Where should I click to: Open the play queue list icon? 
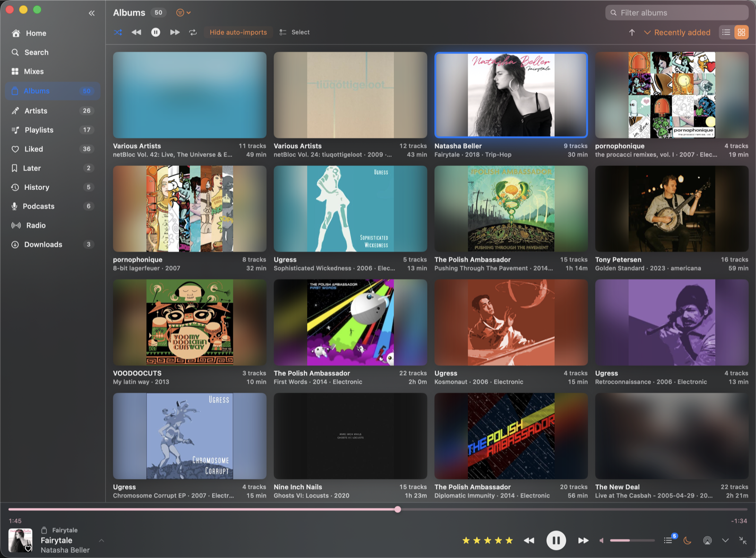point(668,541)
